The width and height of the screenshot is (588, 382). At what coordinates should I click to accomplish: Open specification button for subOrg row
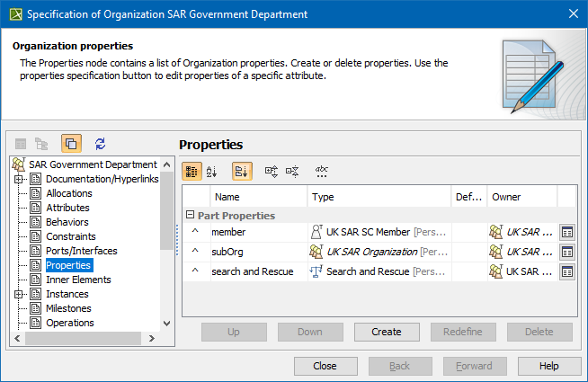pyautogui.click(x=566, y=252)
